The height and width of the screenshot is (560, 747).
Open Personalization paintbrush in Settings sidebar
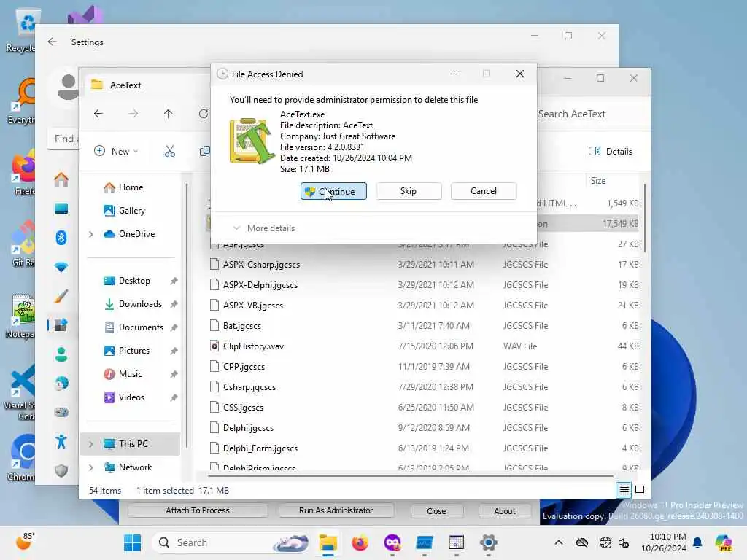(x=61, y=296)
